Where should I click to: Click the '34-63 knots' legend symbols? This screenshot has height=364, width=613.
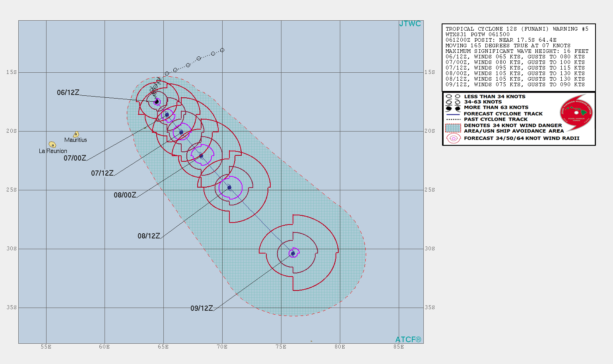[453, 102]
